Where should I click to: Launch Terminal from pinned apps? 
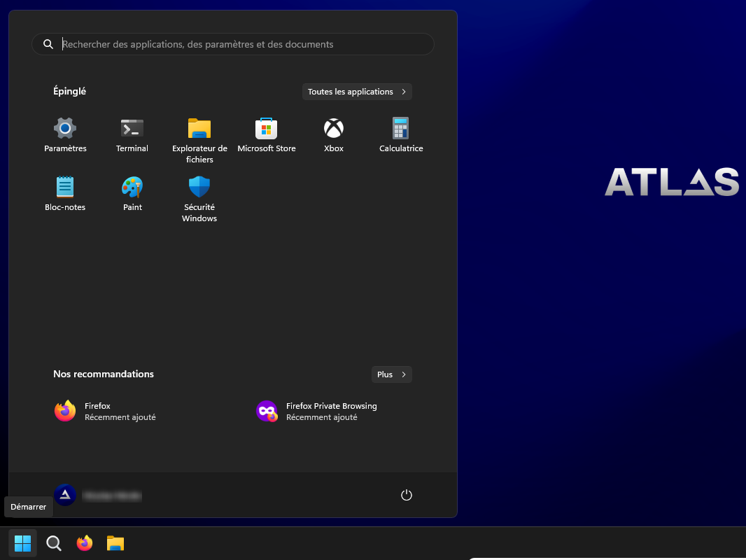[132, 135]
